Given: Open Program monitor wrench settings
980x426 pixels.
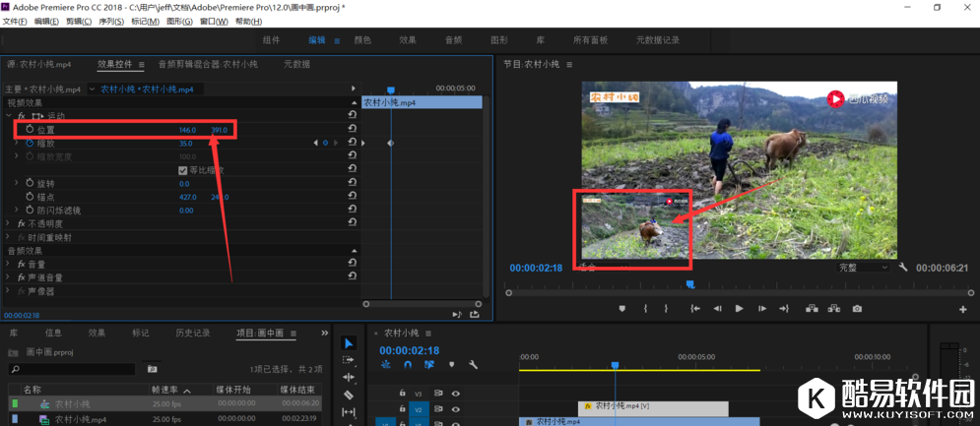Looking at the screenshot, I should click(x=903, y=268).
